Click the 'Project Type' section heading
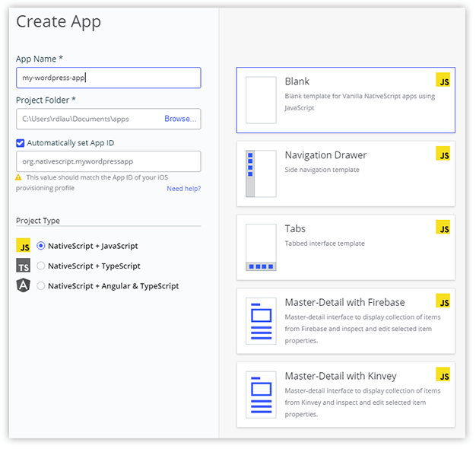Viewport: 476px width, 449px height. [x=38, y=221]
